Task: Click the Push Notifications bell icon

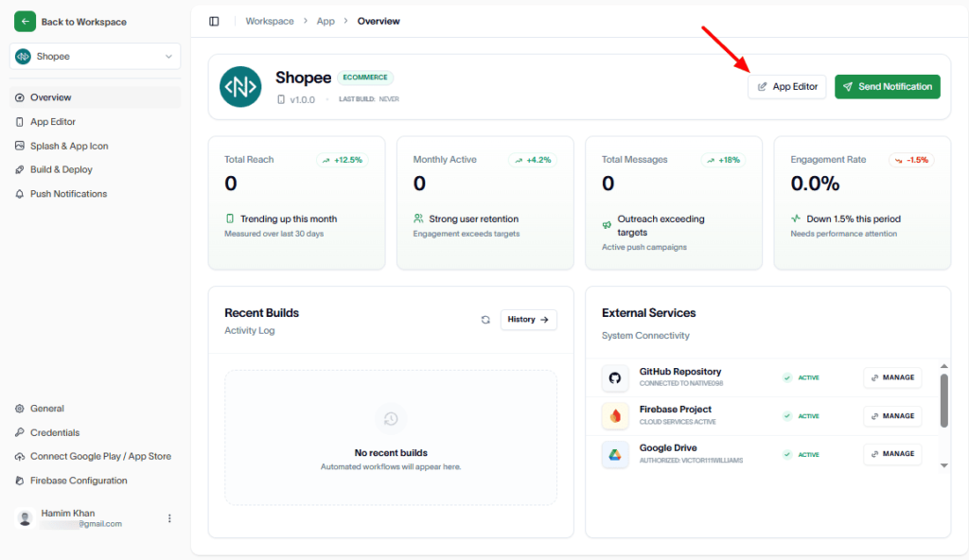Action: pyautogui.click(x=20, y=194)
